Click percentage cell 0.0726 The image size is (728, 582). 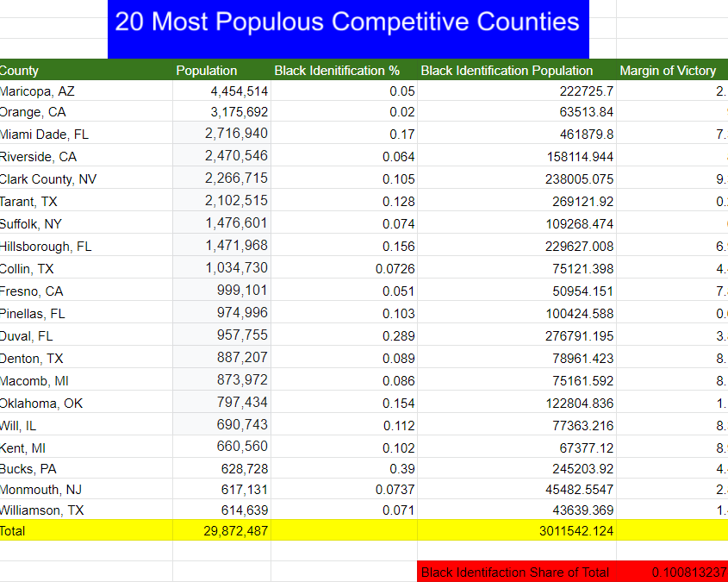(344, 267)
